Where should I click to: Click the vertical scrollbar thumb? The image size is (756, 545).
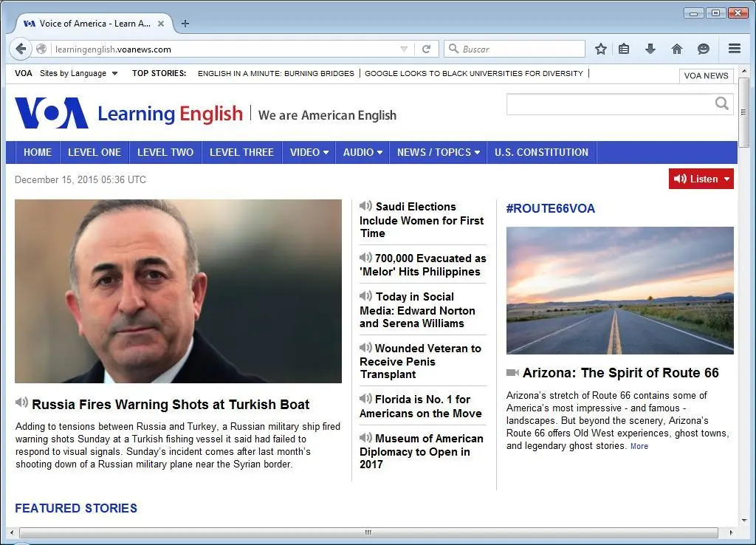point(743,112)
